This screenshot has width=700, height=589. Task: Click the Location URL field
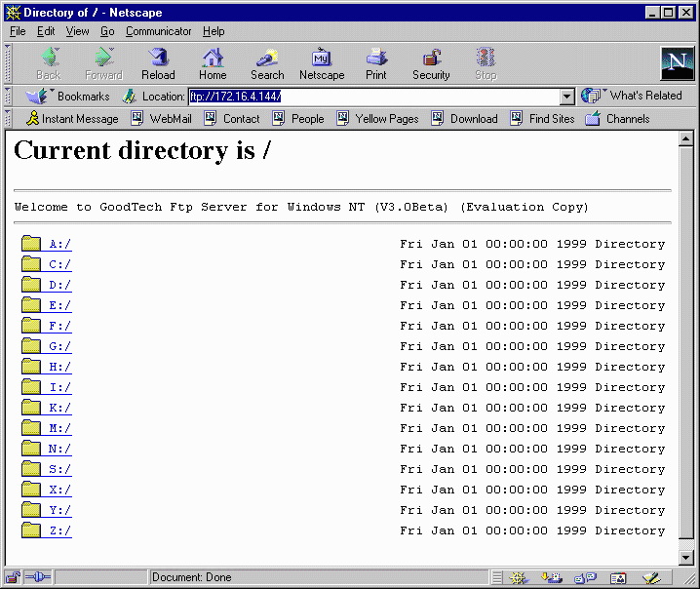click(374, 96)
